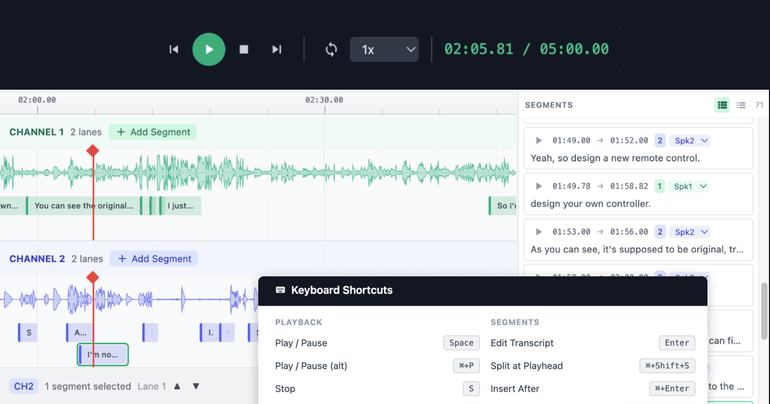Skip to previous segment button
This screenshot has width=770, height=404.
pyautogui.click(x=174, y=49)
